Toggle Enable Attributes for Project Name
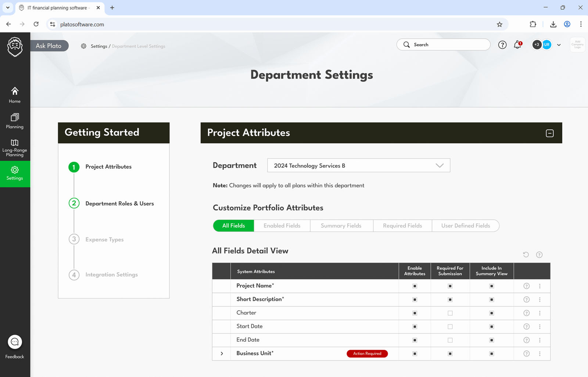Image resolution: width=588 pixels, height=377 pixels. click(415, 286)
